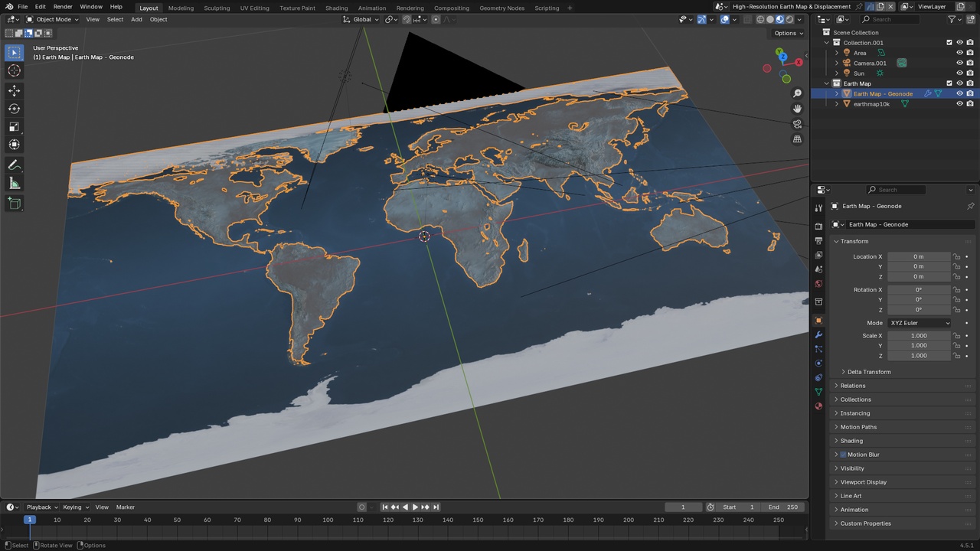Viewport: 980px width, 551px height.
Task: Click the zoom magnifier viewport gizmo
Action: [x=797, y=93]
